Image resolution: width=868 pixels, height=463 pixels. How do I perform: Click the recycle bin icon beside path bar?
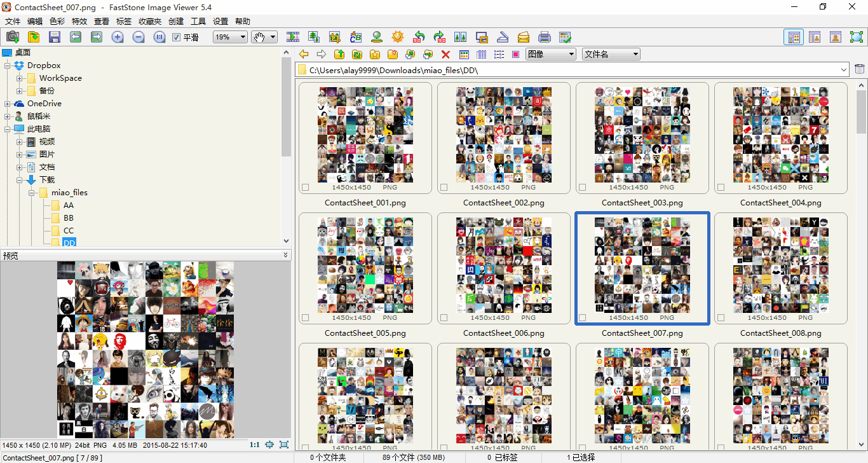[859, 69]
